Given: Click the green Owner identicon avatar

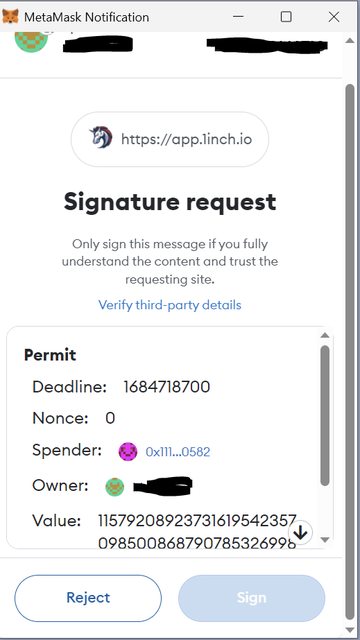Looking at the screenshot, I should pyautogui.click(x=115, y=487).
